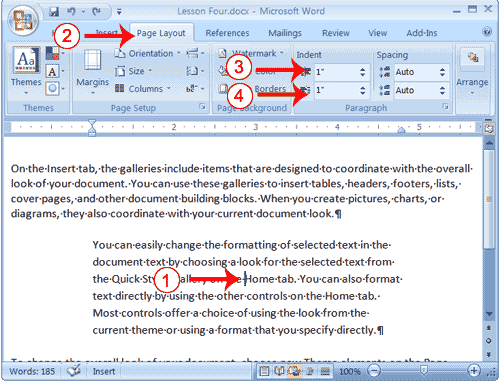
Task: Save document via Quick Access icon
Action: (54, 12)
